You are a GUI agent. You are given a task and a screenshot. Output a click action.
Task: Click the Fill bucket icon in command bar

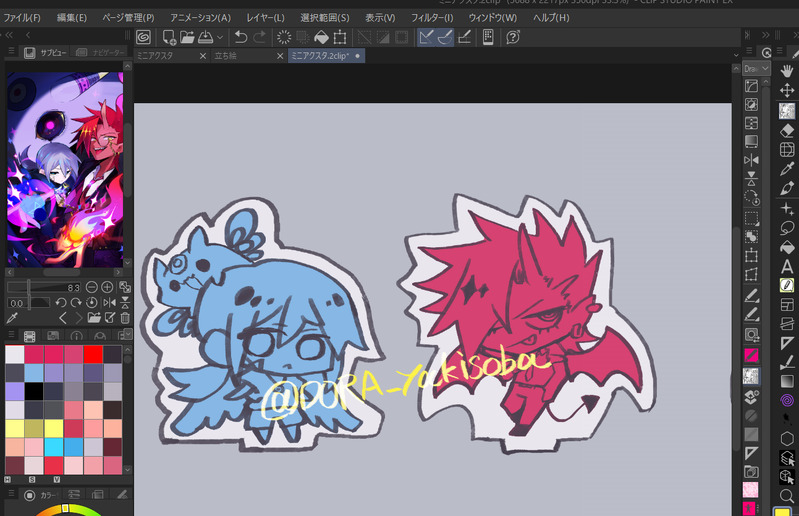(x=321, y=37)
